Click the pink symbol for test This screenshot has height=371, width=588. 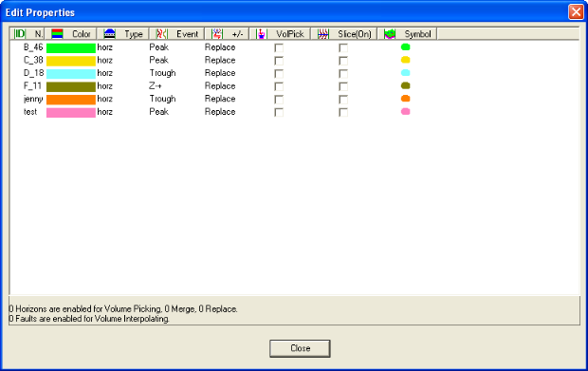click(x=405, y=111)
